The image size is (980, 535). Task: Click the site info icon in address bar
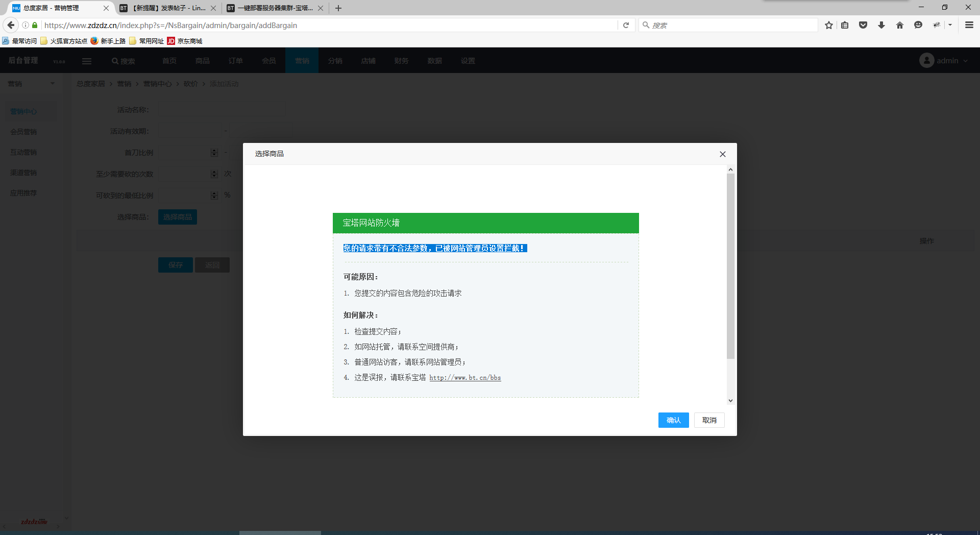point(25,25)
